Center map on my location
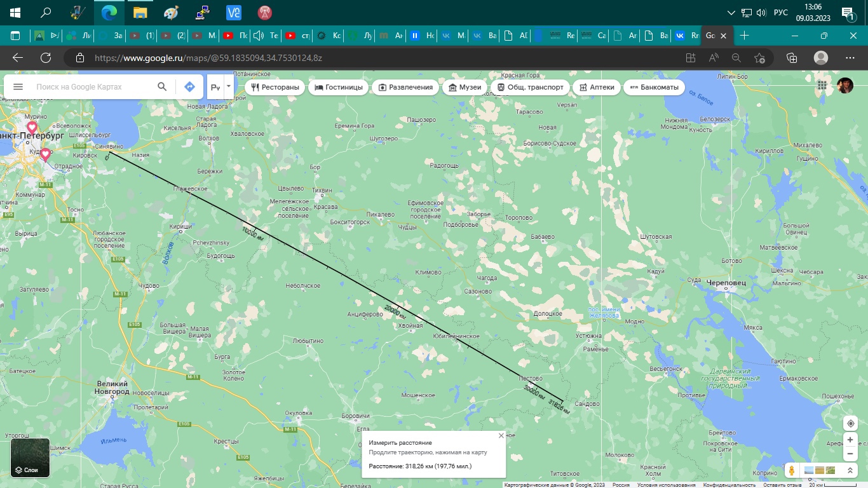 [850, 424]
